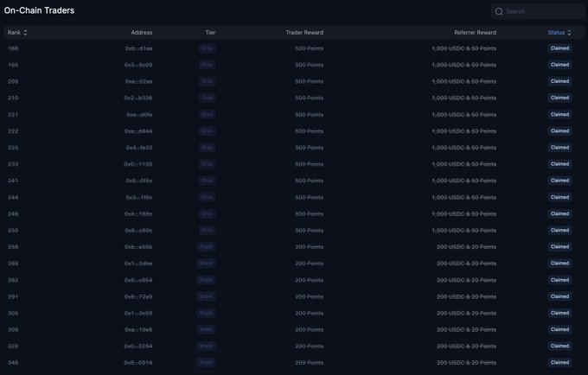Select the rank number 250 cell

pos(13,231)
